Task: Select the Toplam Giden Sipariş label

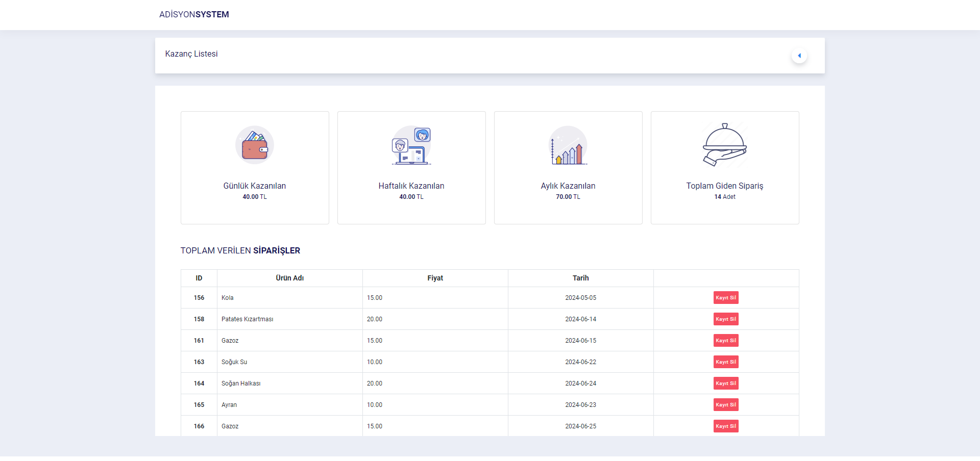Action: [x=725, y=186]
